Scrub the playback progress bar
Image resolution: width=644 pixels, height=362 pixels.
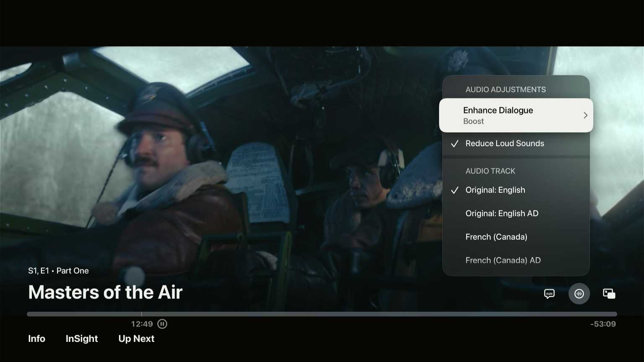[x=322, y=314]
